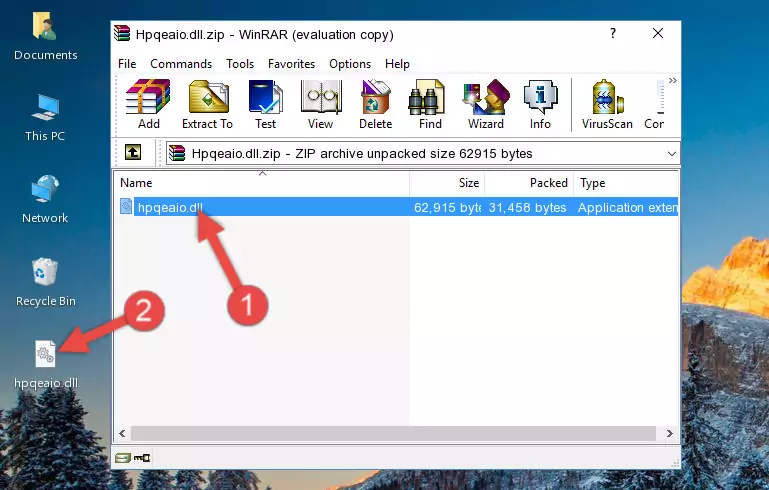Select the hpqeaio.dll desktop file
769x490 pixels.
45,364
